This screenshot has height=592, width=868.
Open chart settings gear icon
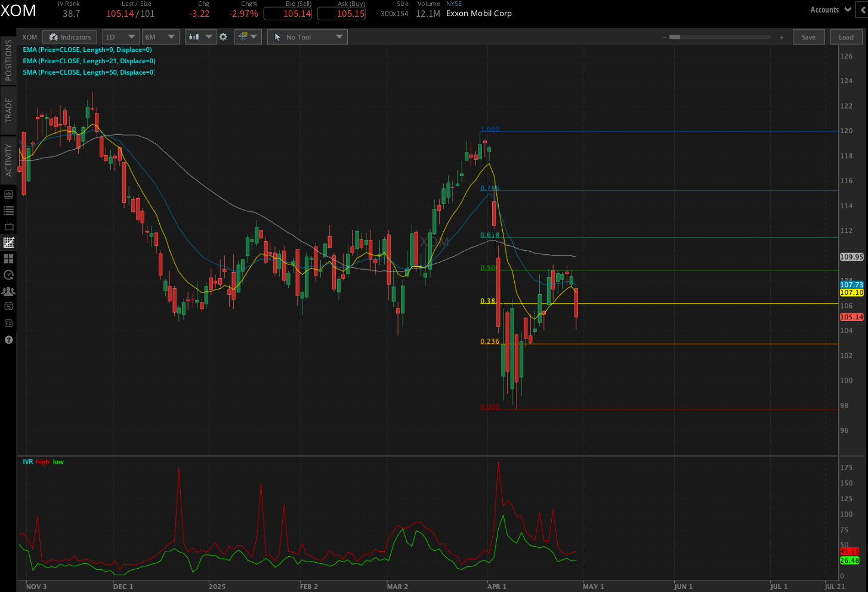(x=223, y=37)
